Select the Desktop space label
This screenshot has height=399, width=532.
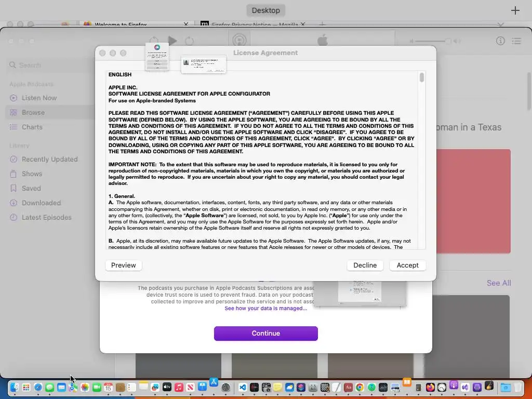[266, 10]
